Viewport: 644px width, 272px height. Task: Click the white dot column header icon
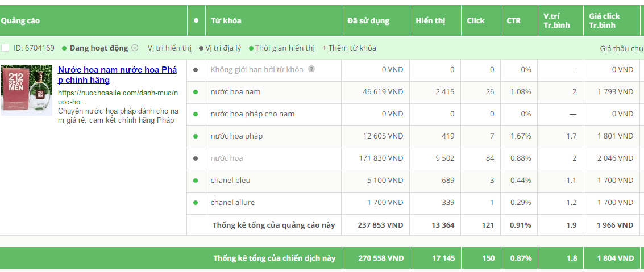click(196, 20)
